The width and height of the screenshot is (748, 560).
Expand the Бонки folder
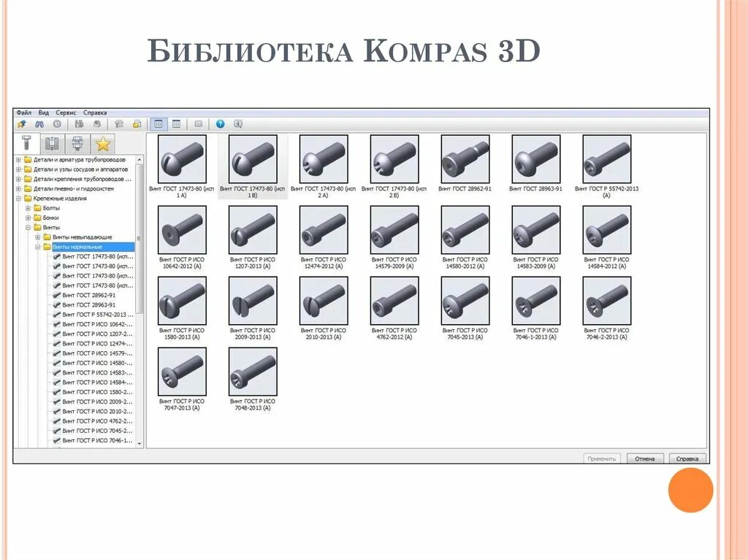(28, 218)
